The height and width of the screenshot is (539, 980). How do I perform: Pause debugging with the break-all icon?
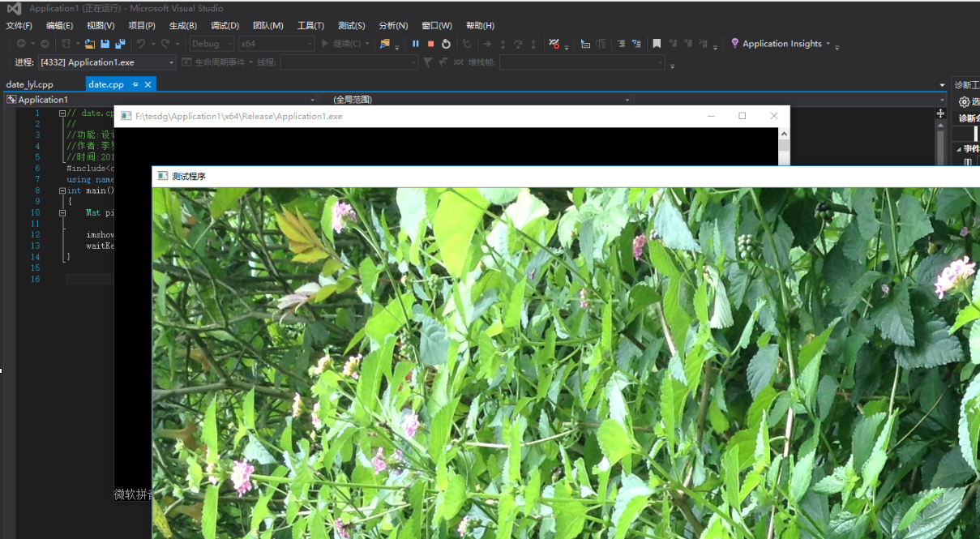[416, 44]
